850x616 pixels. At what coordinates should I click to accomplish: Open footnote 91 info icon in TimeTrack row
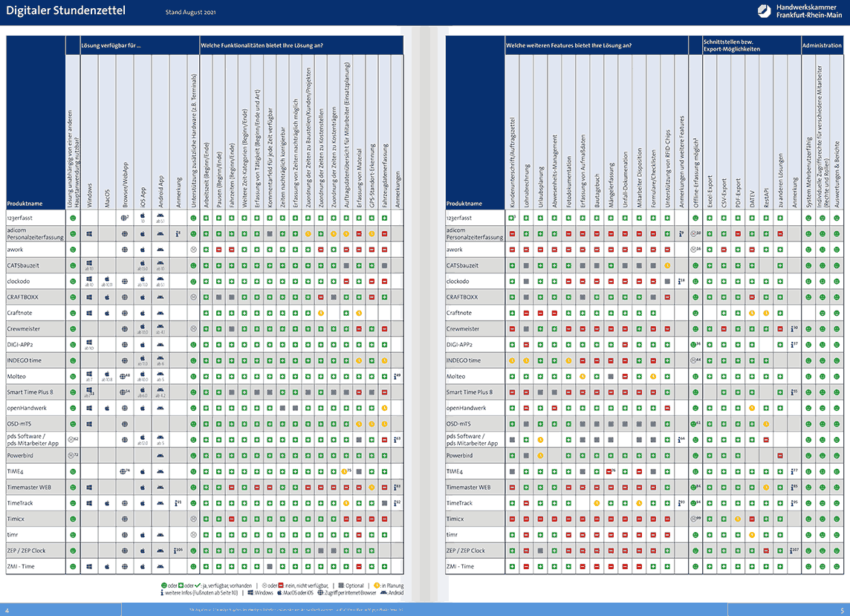tap(178, 503)
